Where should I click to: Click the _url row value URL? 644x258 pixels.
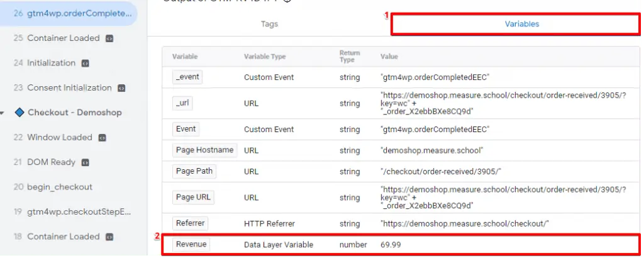(x=503, y=103)
